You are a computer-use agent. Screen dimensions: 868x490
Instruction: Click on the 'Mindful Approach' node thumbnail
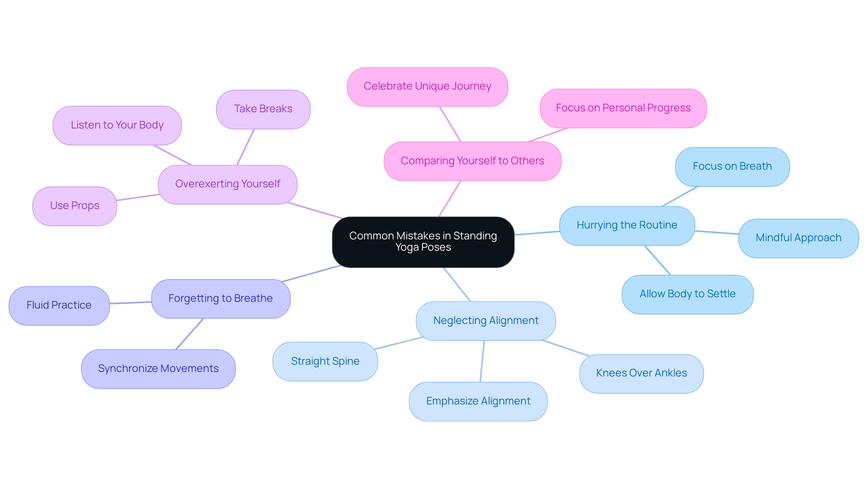(800, 236)
